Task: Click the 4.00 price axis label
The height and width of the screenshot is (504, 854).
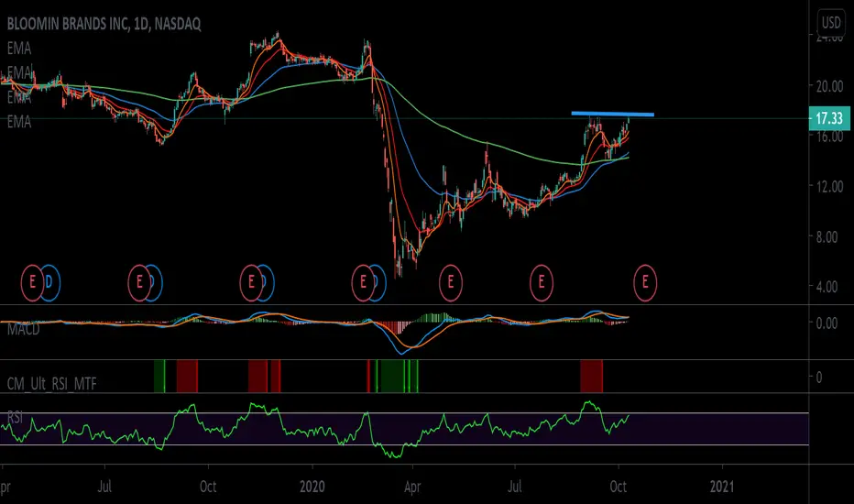Action: pos(827,287)
